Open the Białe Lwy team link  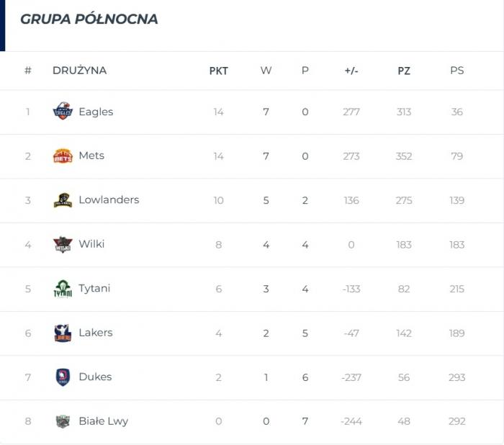[x=103, y=421]
